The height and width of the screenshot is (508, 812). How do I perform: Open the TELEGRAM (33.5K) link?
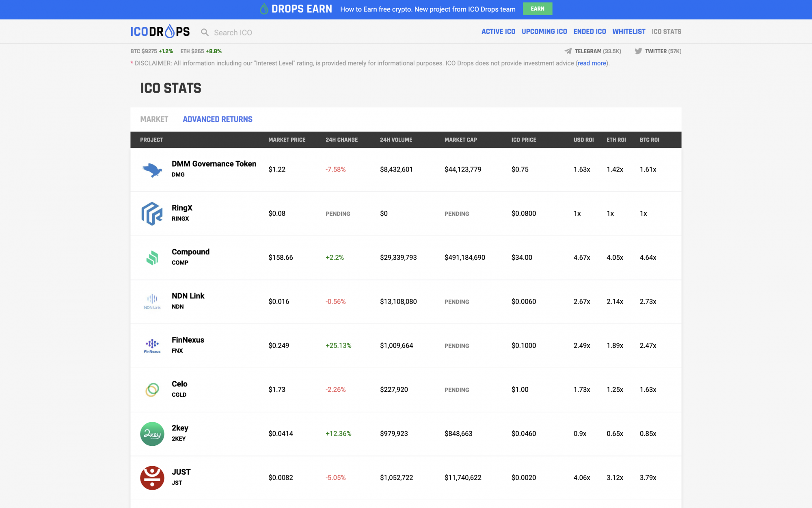click(598, 51)
